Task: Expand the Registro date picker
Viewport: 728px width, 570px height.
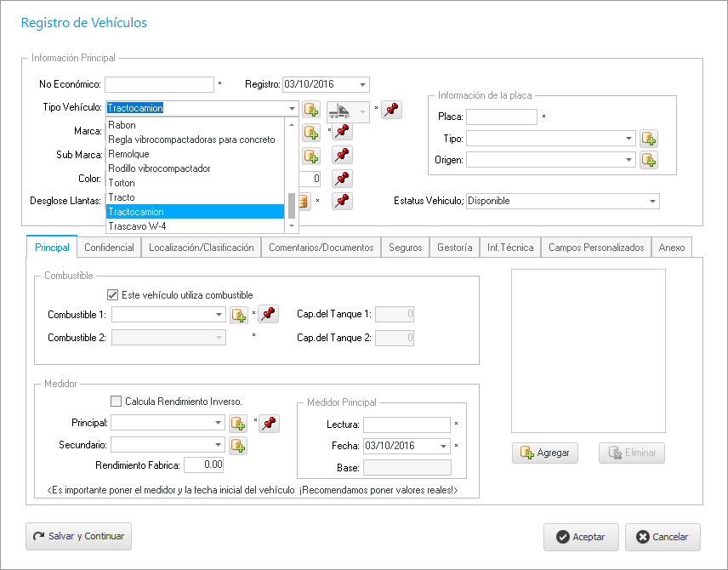Action: point(363,84)
